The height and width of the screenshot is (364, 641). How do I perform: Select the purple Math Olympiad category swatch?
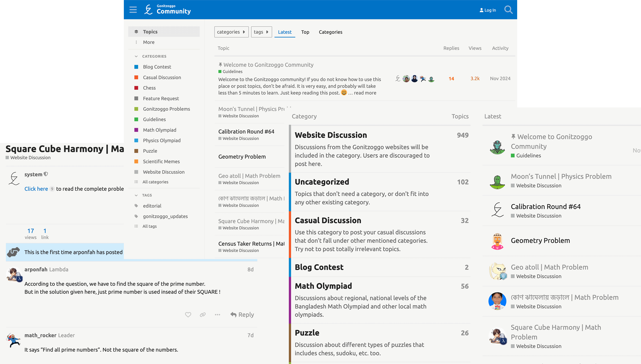tap(136, 130)
